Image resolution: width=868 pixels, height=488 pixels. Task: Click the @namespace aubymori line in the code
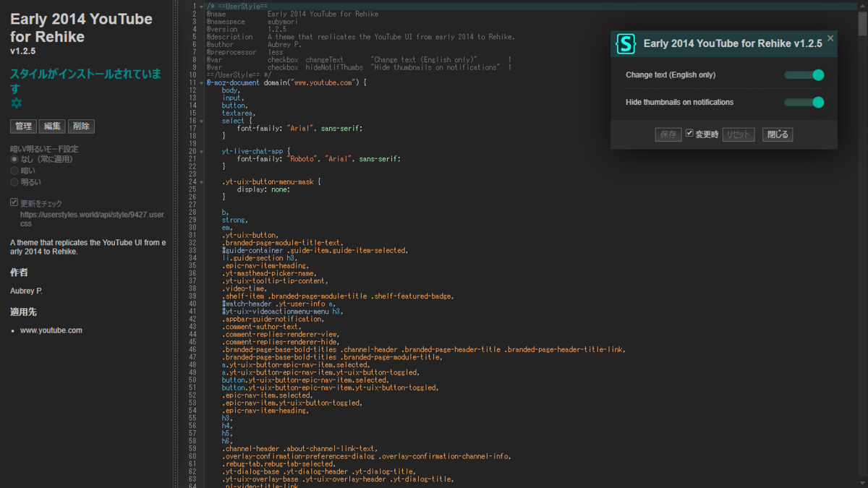point(252,22)
